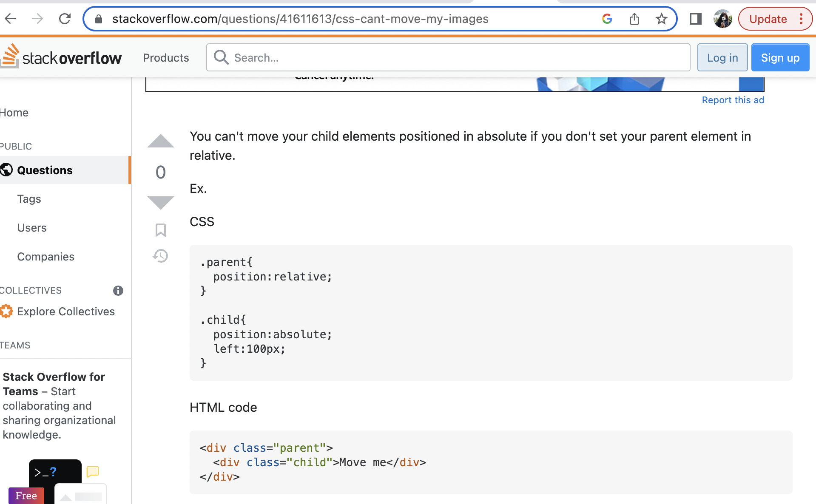This screenshot has width=816, height=504.
Task: Open Explore Collectives link
Action: click(66, 311)
